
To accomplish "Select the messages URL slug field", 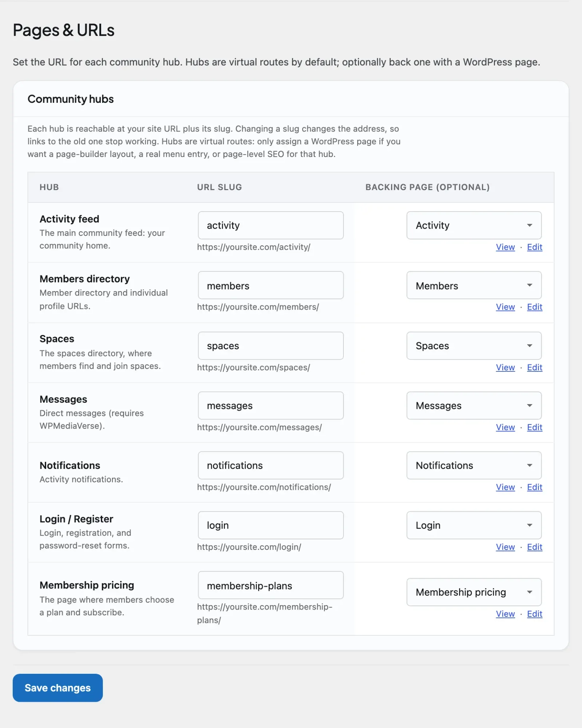I will pos(271,406).
